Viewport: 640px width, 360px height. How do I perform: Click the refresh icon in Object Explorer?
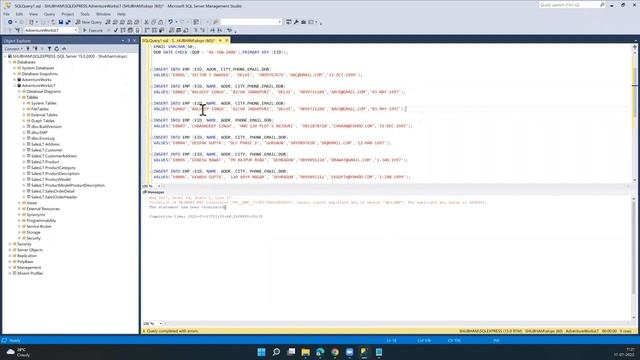coord(56,49)
